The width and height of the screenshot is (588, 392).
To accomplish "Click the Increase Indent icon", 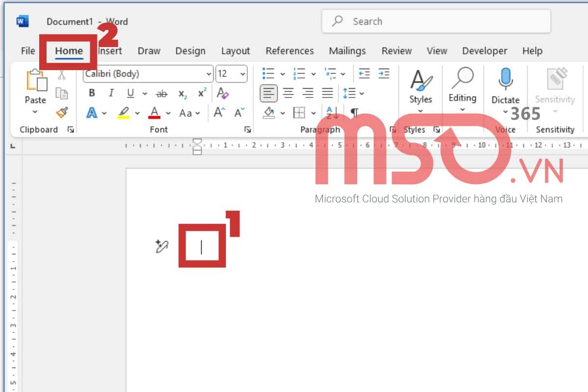I will click(384, 73).
